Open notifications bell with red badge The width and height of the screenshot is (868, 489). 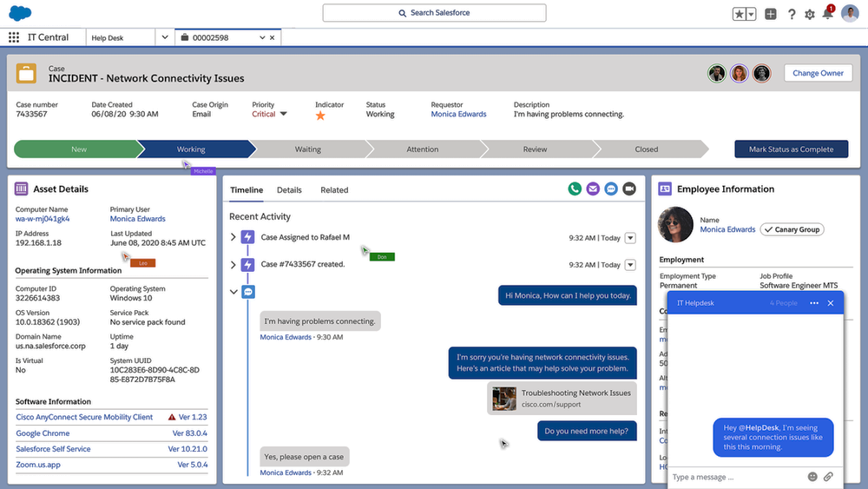point(828,14)
